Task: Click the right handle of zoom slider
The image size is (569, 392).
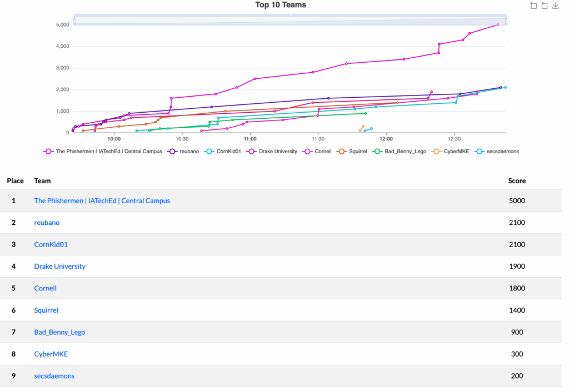Action: pyautogui.click(x=506, y=21)
